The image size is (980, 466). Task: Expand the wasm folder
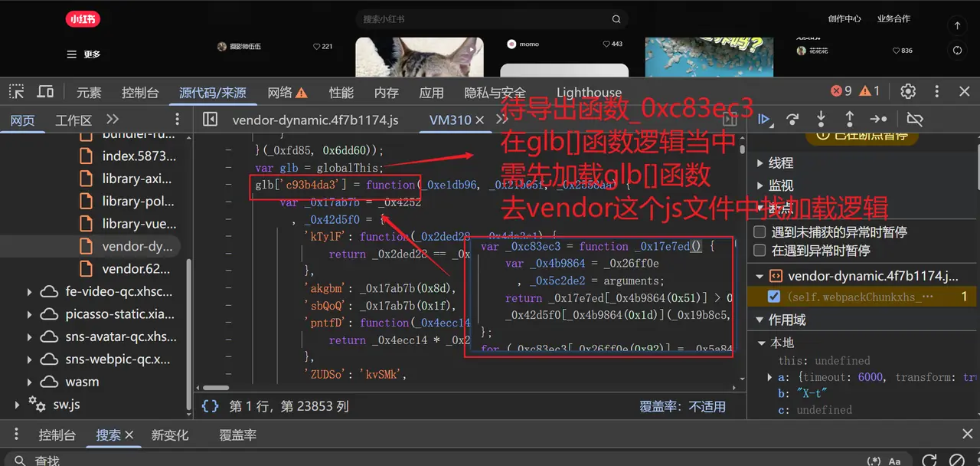[29, 382]
